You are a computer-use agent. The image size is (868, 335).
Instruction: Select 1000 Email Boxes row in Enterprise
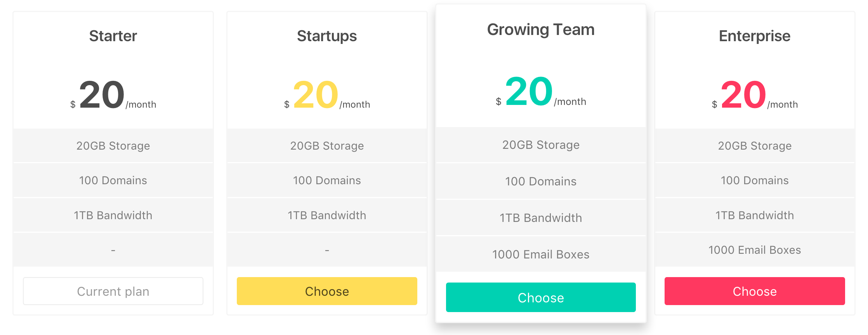pyautogui.click(x=754, y=250)
